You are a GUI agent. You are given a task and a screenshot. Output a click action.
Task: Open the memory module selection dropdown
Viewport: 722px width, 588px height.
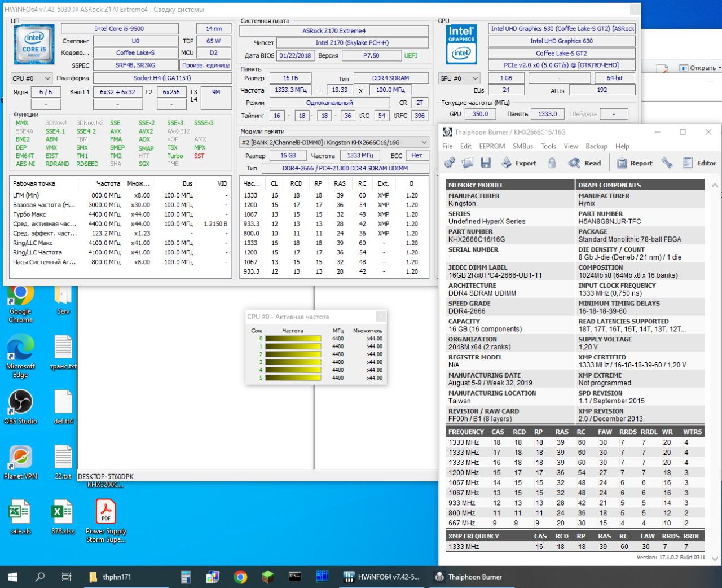point(334,142)
